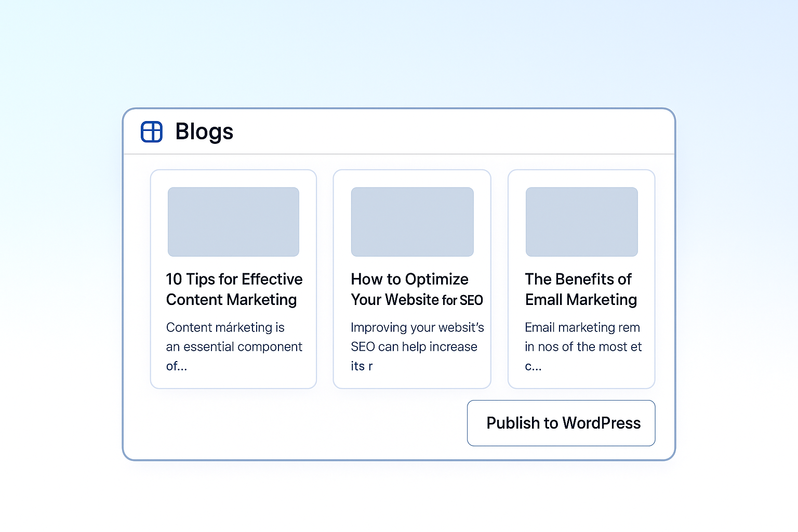The image size is (798, 532).
Task: Click the '10 Tips for Effective Content Marketing' title link
Action: (234, 289)
